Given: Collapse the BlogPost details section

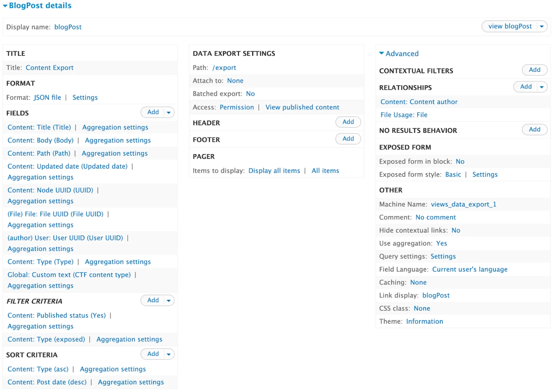Looking at the screenshot, I should coord(37,5).
